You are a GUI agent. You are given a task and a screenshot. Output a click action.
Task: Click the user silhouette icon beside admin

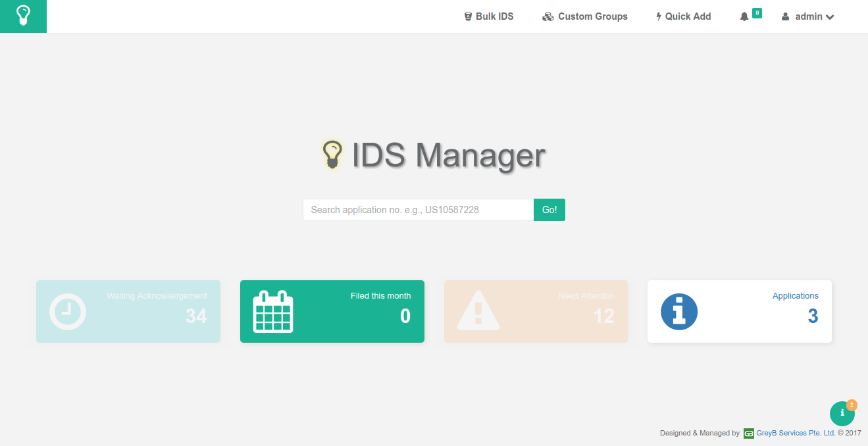point(784,16)
